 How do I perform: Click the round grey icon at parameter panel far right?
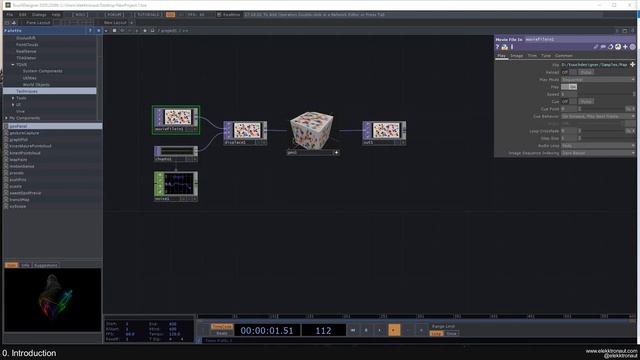[x=633, y=47]
